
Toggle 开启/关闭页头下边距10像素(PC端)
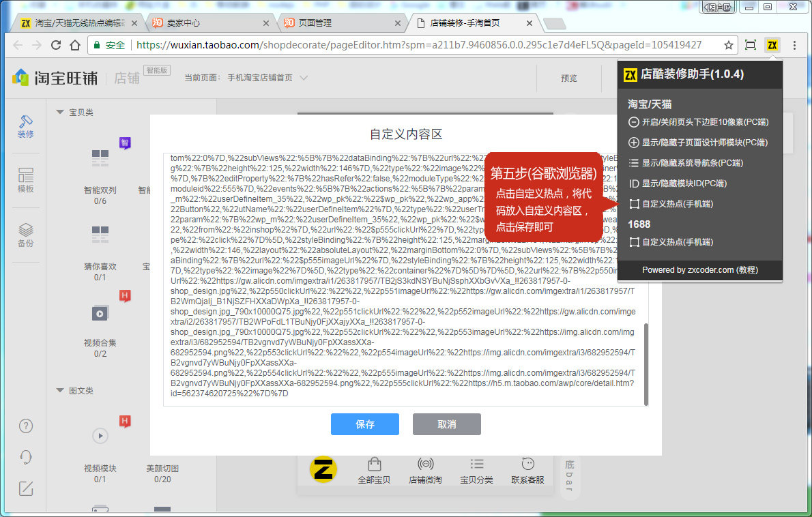click(x=699, y=122)
